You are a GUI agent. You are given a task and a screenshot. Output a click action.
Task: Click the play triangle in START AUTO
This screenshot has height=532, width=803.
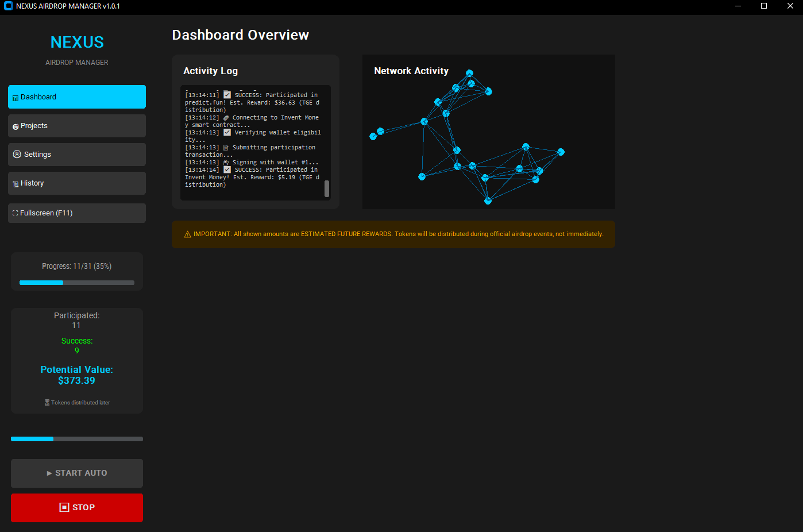pyautogui.click(x=49, y=473)
